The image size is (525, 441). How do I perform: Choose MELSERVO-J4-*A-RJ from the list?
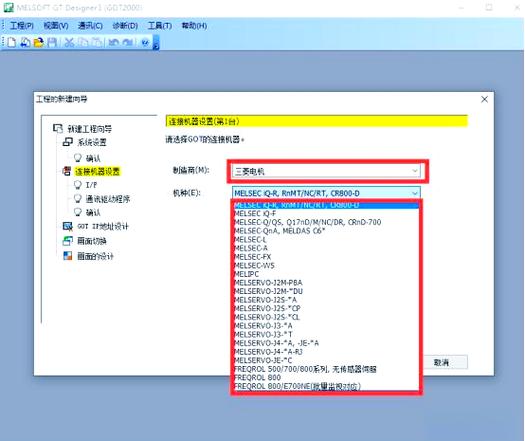click(326, 352)
